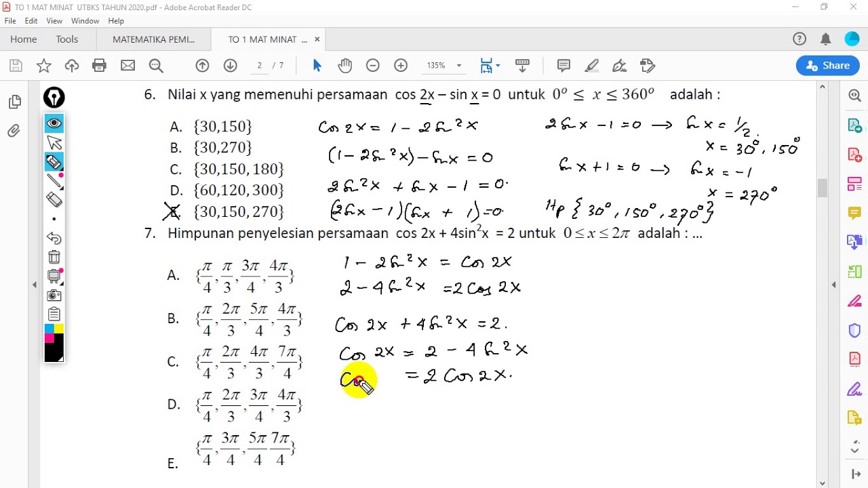Switch to the Home tab
This screenshot has width=868, height=488.
coord(24,39)
